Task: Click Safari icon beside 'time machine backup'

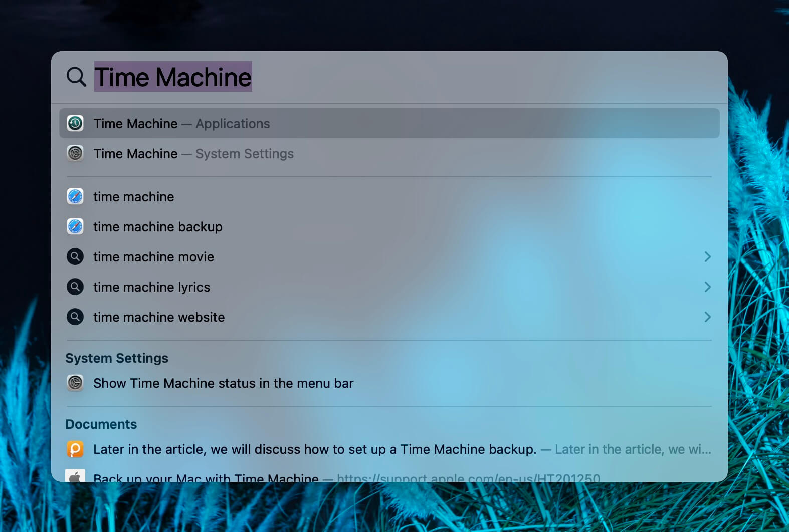Action: 75,226
